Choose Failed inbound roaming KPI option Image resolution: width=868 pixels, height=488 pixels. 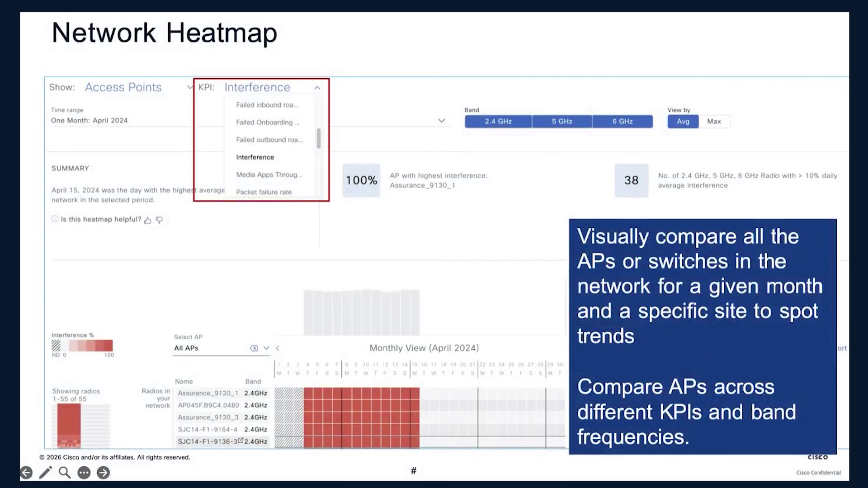point(267,105)
